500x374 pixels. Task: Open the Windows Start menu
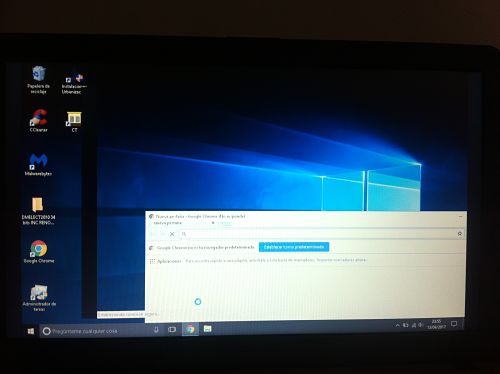coord(31,331)
